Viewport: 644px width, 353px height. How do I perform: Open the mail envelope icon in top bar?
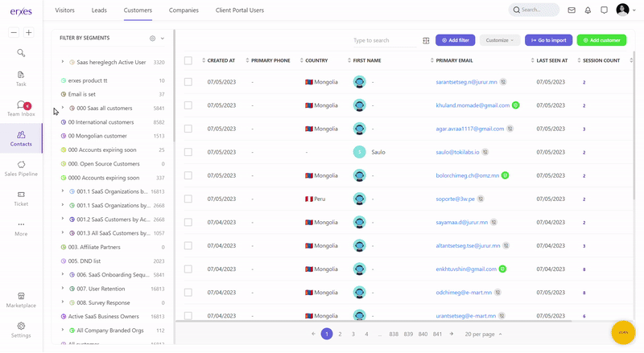[x=572, y=10]
